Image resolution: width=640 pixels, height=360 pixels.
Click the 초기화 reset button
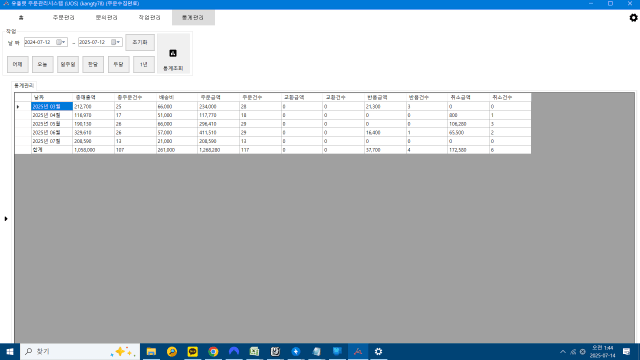pos(140,42)
